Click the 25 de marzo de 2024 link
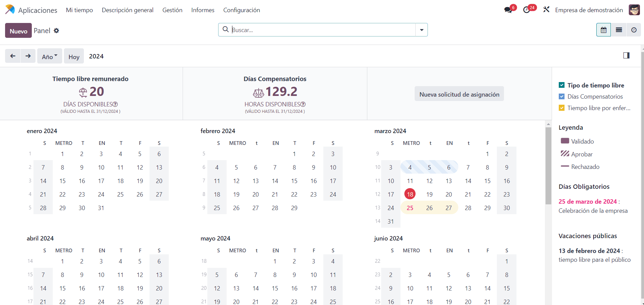Screen dimensions: 644x305 coord(588,202)
